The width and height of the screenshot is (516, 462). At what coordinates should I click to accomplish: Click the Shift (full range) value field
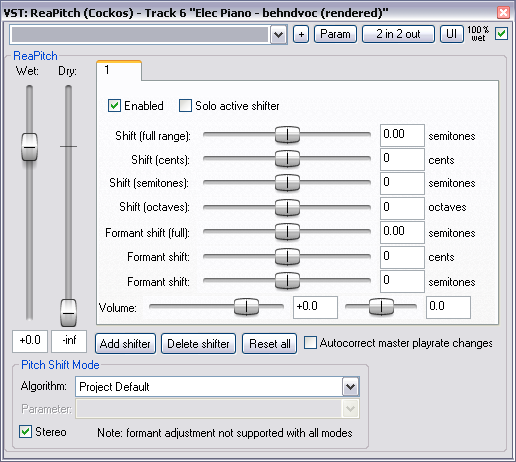[402, 135]
